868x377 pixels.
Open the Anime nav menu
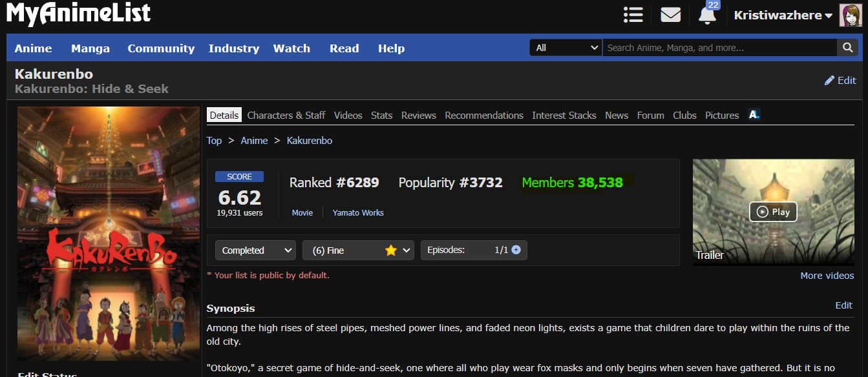click(x=34, y=48)
